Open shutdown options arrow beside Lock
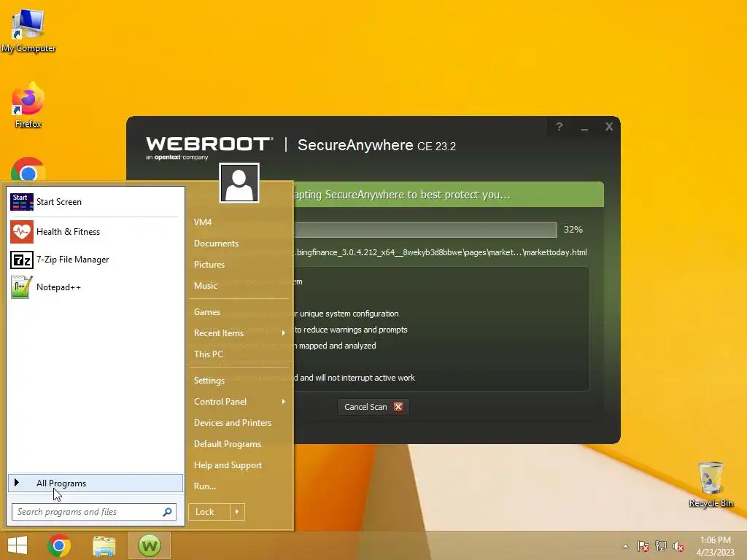The image size is (747, 560). coord(237,512)
